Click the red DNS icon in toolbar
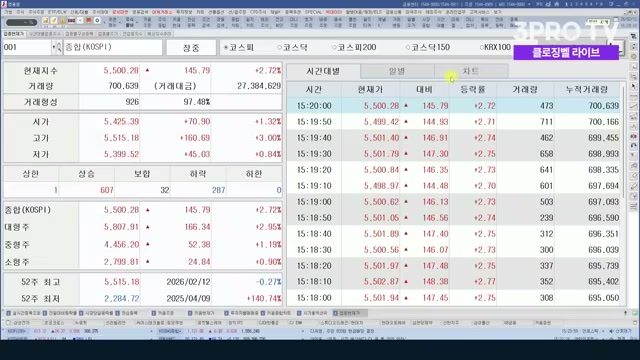Screen dimensions: 640x360 click(71, 20)
